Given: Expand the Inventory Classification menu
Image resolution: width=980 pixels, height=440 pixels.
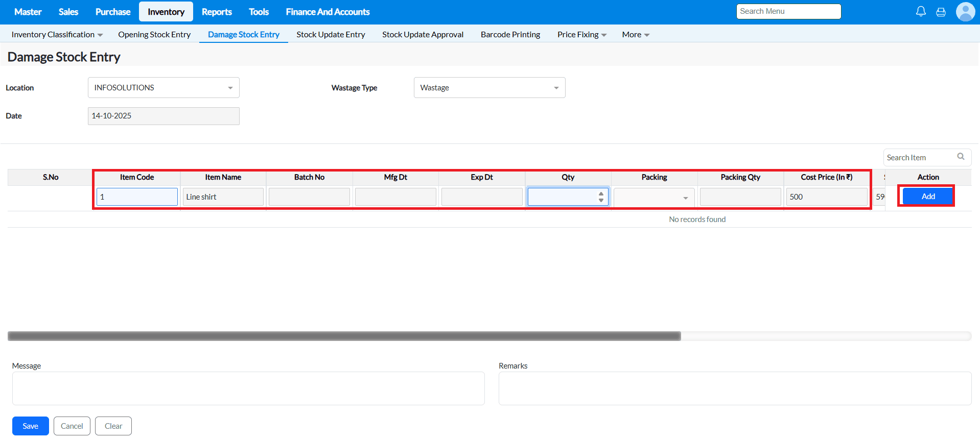Looking at the screenshot, I should (57, 35).
